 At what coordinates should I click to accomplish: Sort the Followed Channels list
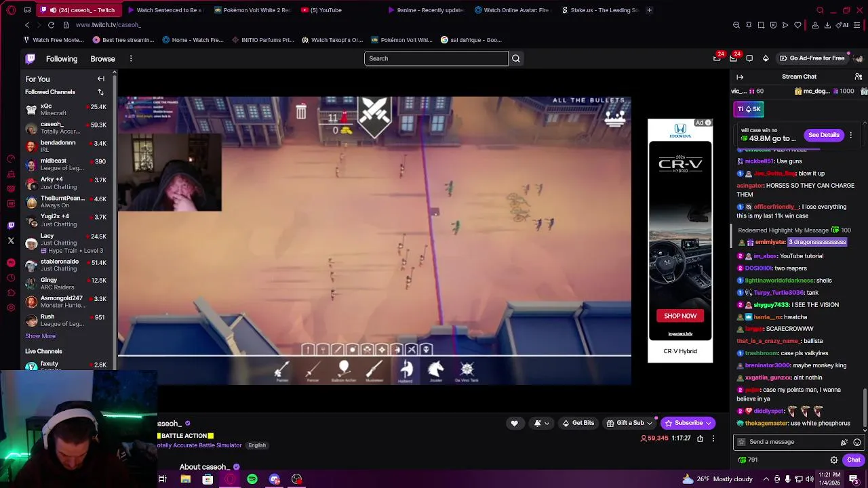100,92
